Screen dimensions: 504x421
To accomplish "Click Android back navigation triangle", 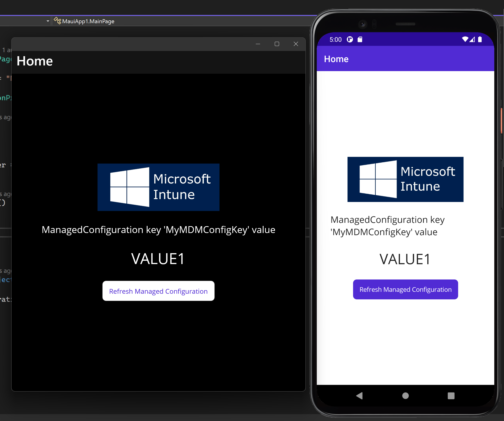I will click(x=359, y=396).
